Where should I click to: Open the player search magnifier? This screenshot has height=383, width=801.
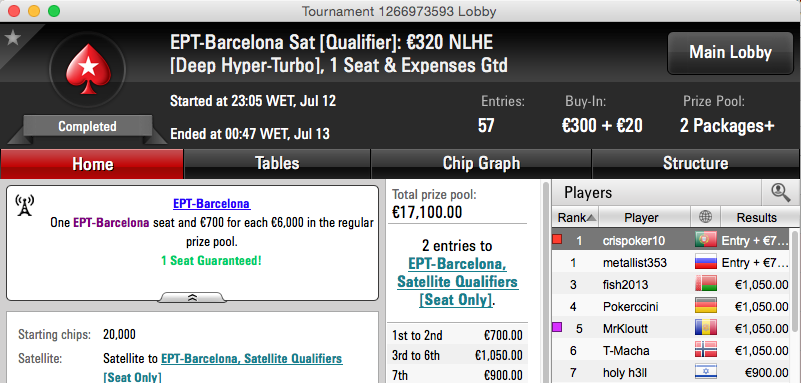click(778, 192)
